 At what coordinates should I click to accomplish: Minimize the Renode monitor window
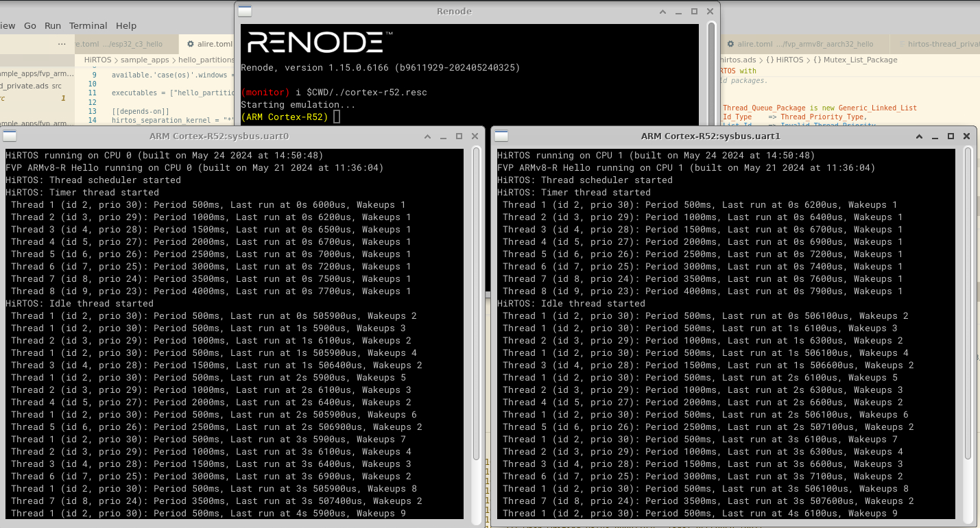click(x=678, y=12)
